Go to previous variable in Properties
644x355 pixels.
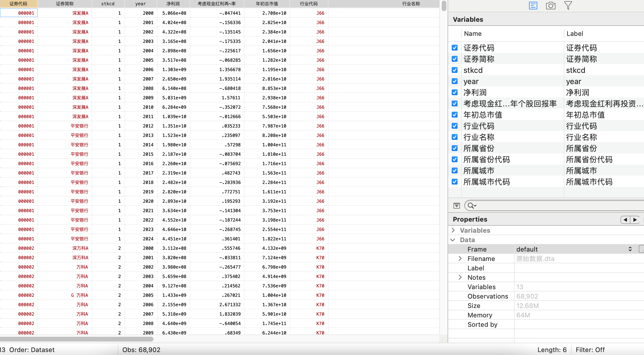(625, 220)
